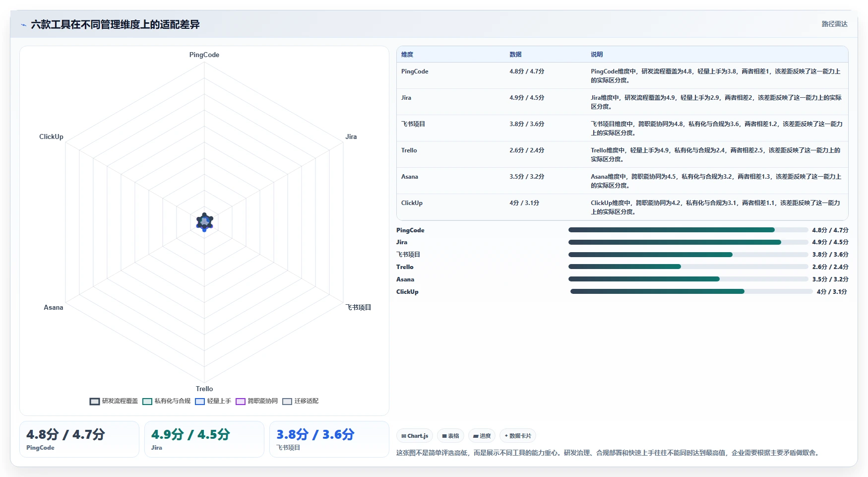Viewport: 868px width, 477px height.
Task: Select the 飞书项目 row name in table
Action: [413, 124]
